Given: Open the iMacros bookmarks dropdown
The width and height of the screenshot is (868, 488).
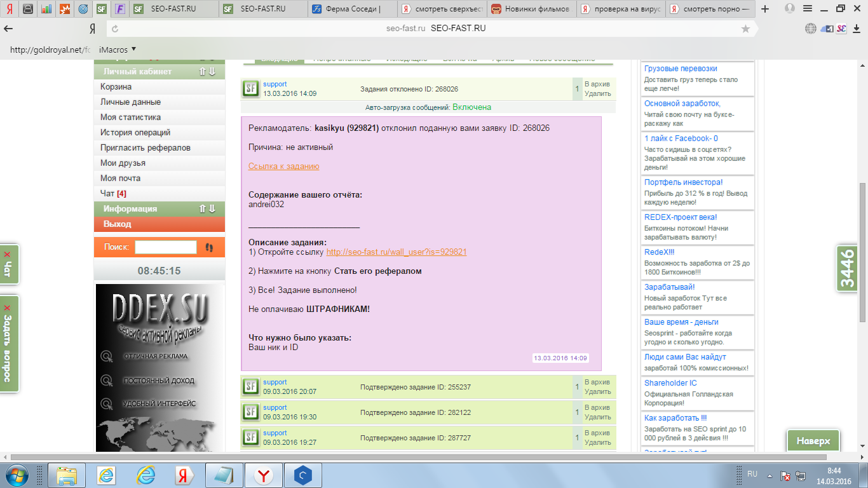Looking at the screenshot, I should 118,50.
